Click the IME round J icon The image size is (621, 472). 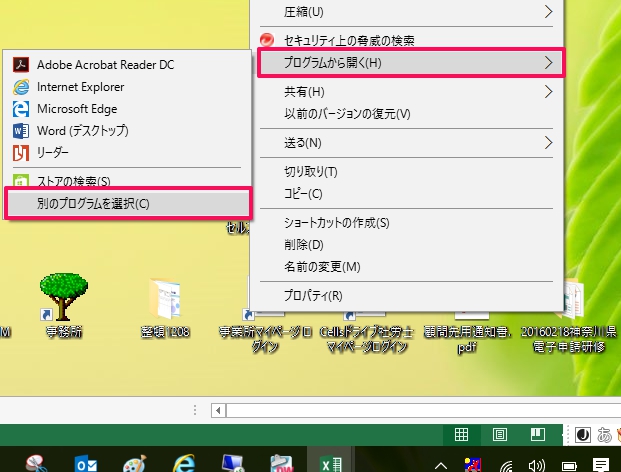pyautogui.click(x=583, y=435)
